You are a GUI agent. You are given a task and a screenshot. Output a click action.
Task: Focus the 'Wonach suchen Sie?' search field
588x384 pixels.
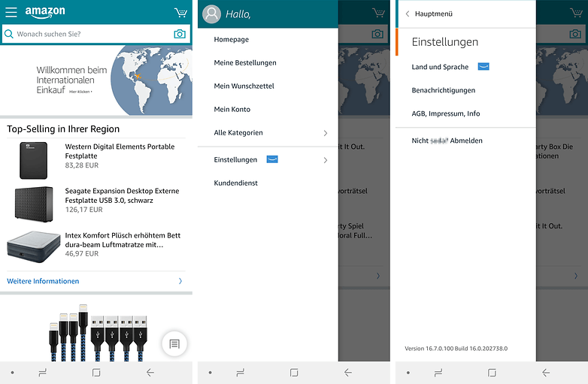[x=96, y=34]
